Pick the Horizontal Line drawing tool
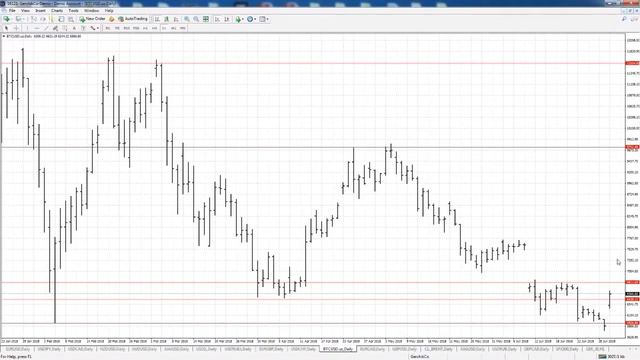 click(37, 28)
